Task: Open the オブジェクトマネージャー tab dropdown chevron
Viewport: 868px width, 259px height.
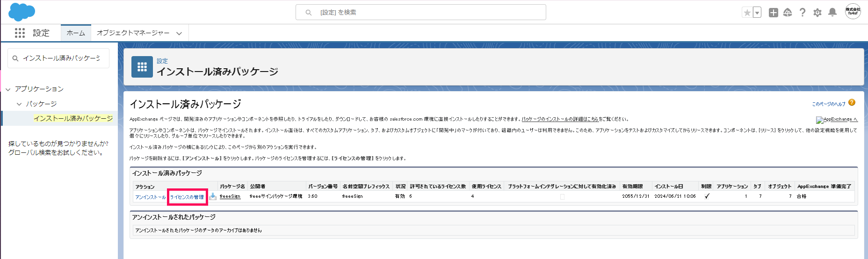Action: tap(179, 33)
